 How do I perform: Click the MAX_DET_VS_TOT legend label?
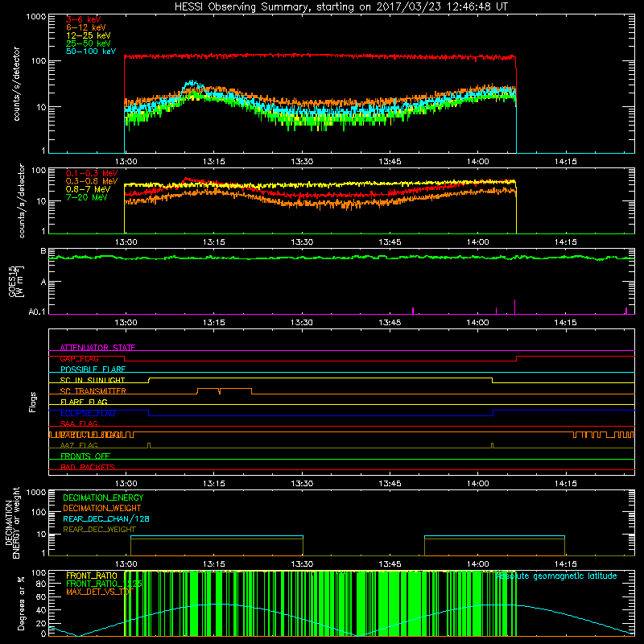[100, 592]
